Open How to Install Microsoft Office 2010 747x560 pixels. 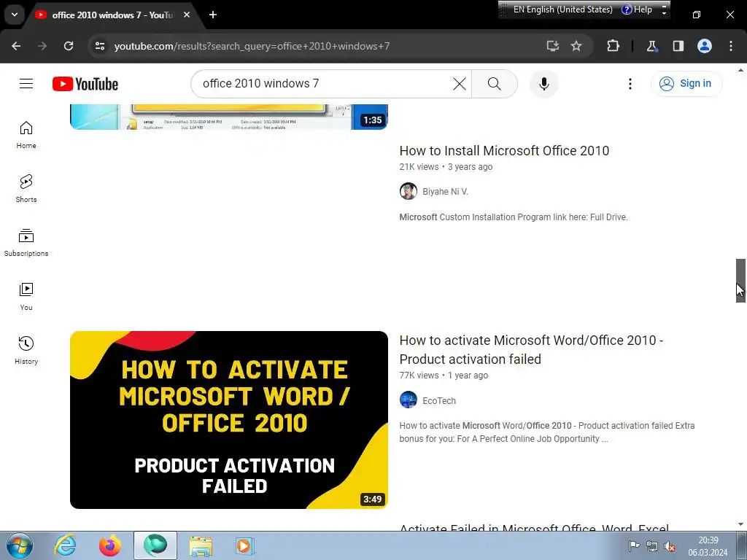[504, 151]
